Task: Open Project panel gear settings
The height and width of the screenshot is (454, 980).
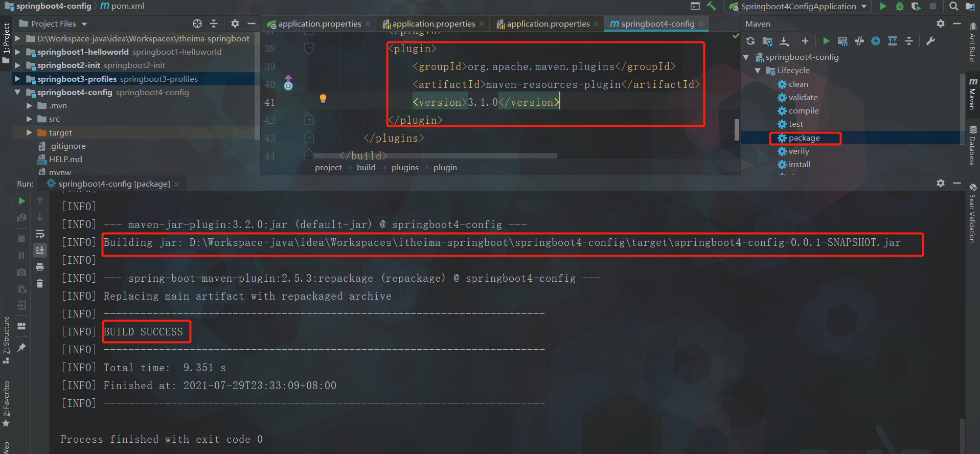Action: [x=235, y=24]
